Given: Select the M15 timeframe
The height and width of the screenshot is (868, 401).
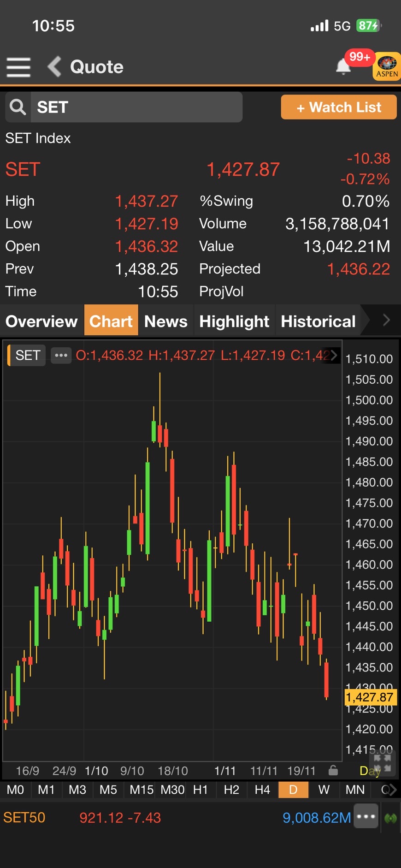Looking at the screenshot, I should [x=141, y=790].
